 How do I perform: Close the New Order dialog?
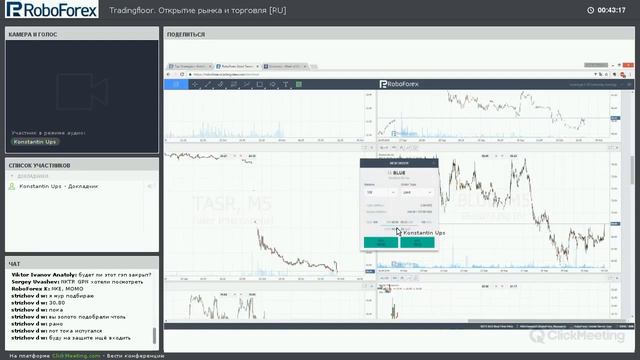tap(433, 163)
